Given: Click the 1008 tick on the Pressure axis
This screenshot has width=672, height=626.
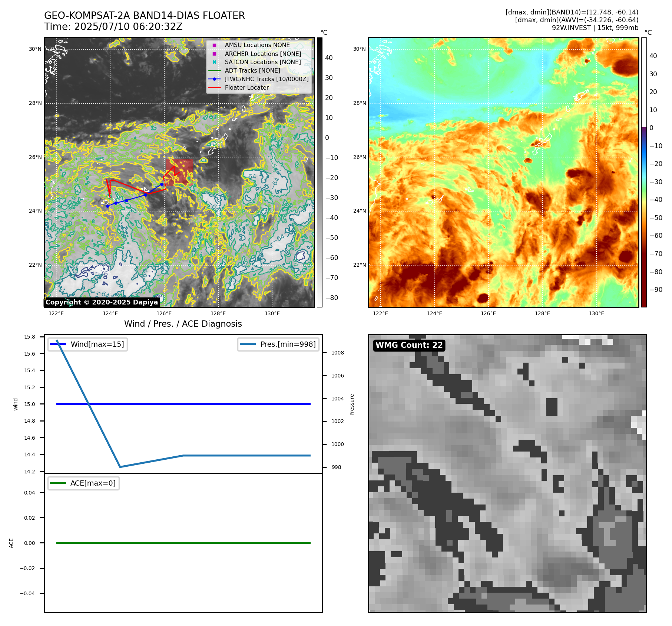Looking at the screenshot, I should coord(338,353).
